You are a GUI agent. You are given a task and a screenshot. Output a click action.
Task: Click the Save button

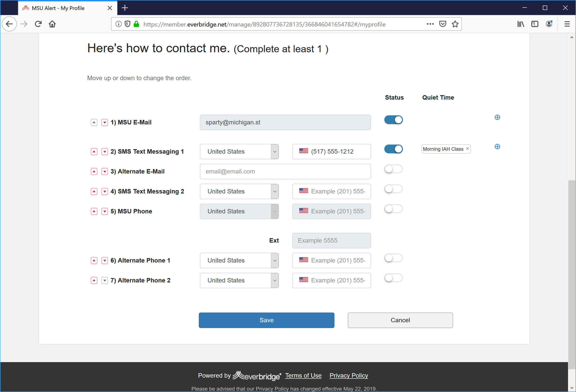(266, 320)
